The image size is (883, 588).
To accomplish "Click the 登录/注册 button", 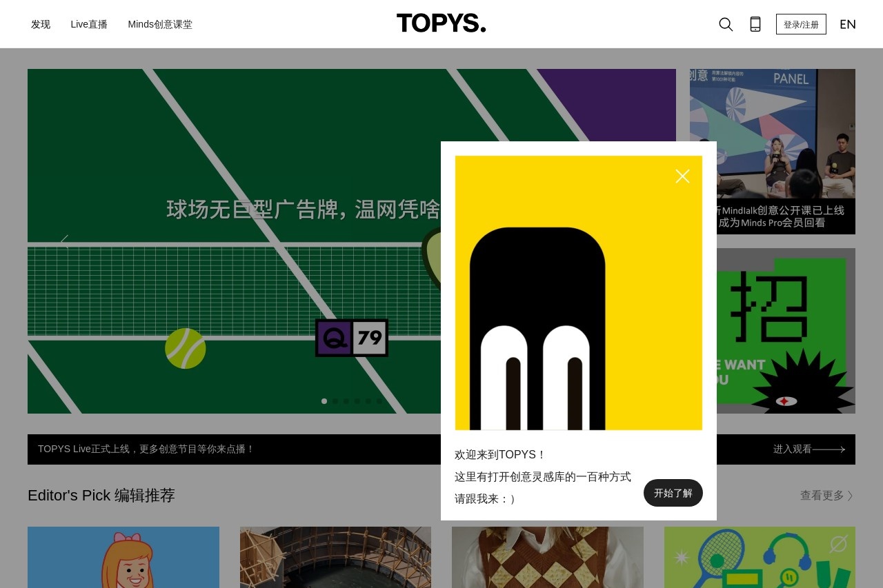I will point(801,24).
